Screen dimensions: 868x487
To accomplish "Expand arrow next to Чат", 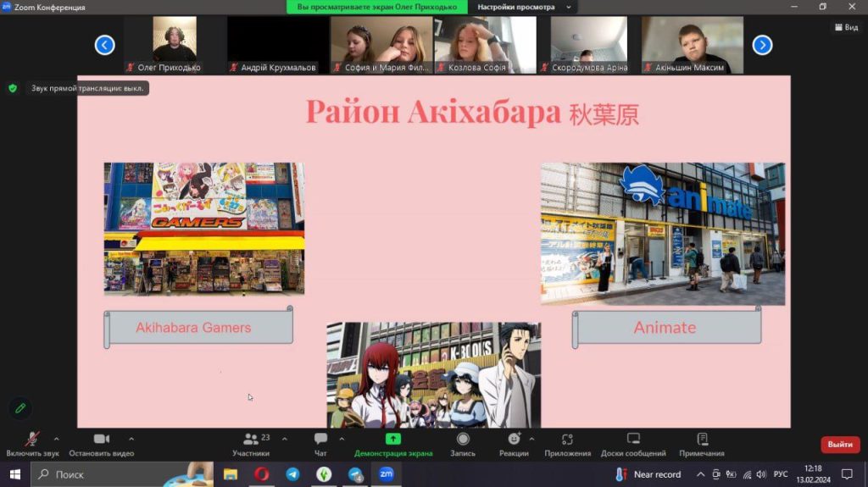I will pos(342,439).
